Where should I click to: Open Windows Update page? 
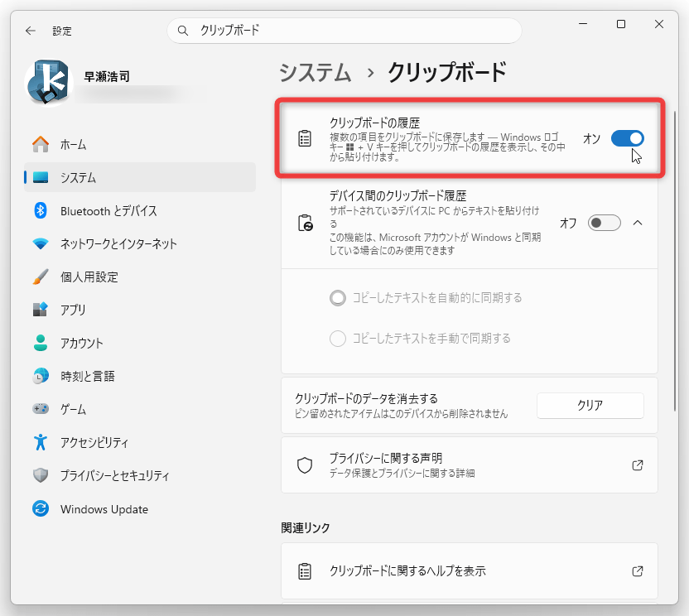140,509
